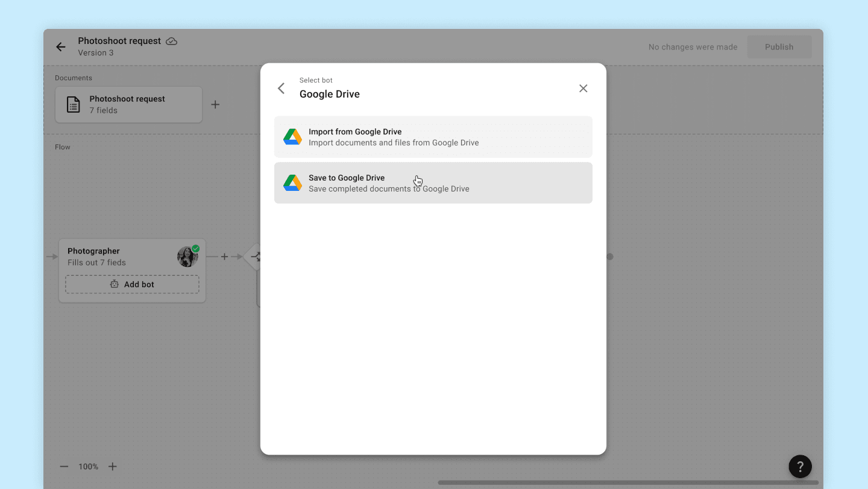868x489 pixels.
Task: Click the 100% zoom level text
Action: pyautogui.click(x=88, y=467)
